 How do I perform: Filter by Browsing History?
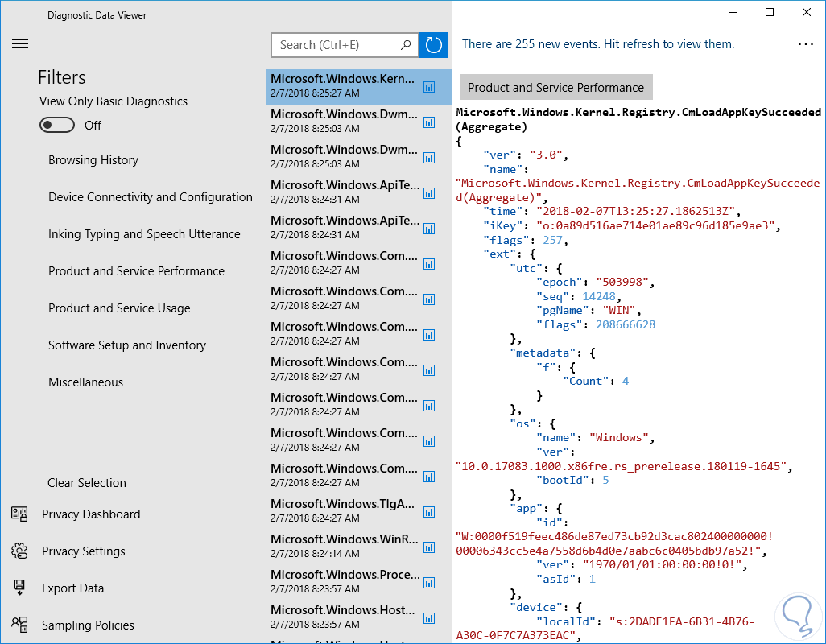click(93, 160)
